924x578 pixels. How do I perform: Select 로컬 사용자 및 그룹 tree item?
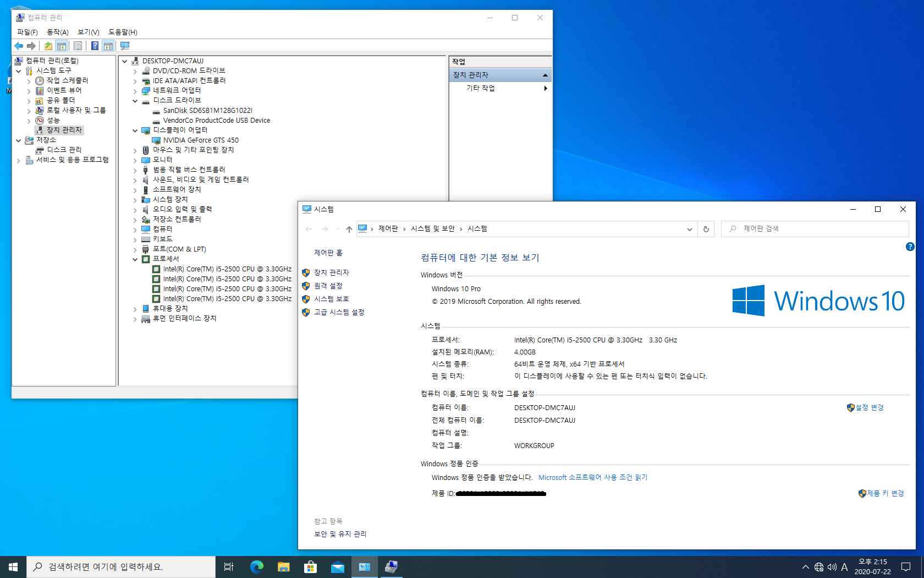point(76,110)
